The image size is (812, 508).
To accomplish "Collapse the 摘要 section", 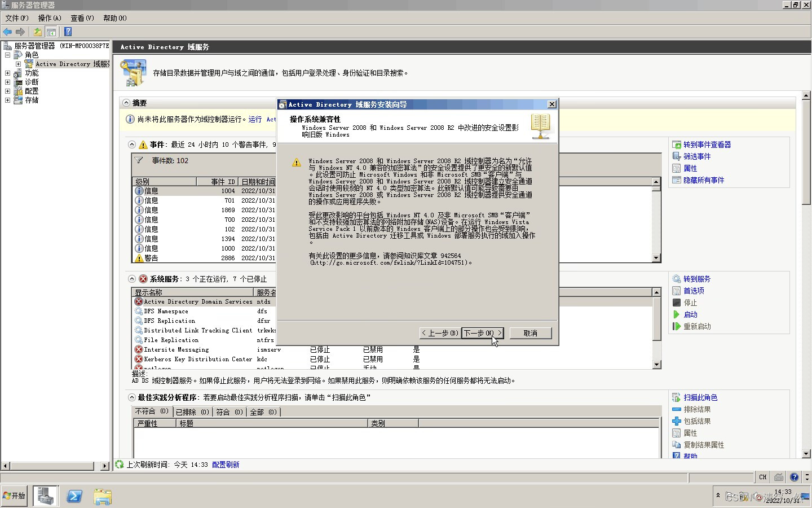I will (126, 103).
